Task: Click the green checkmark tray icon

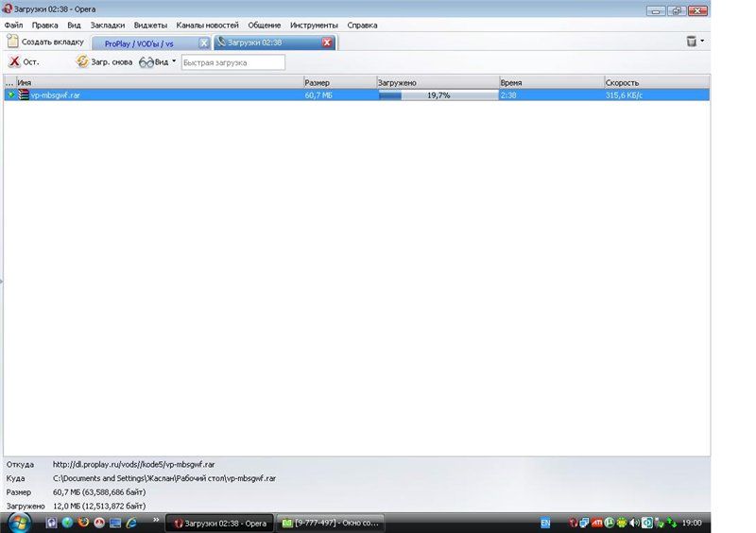Action: coord(659,523)
